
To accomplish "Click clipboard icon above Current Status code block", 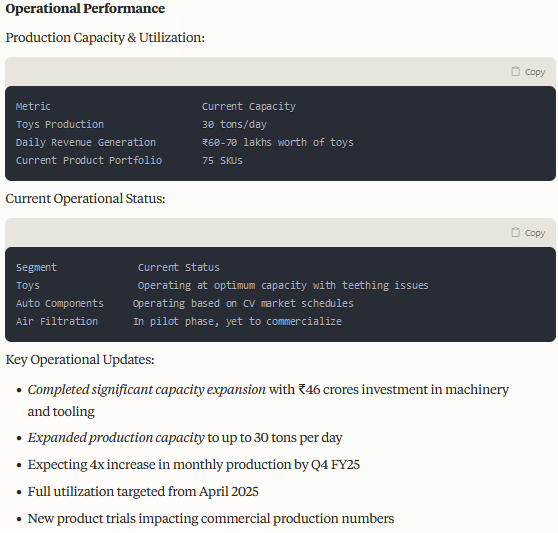I will (515, 232).
